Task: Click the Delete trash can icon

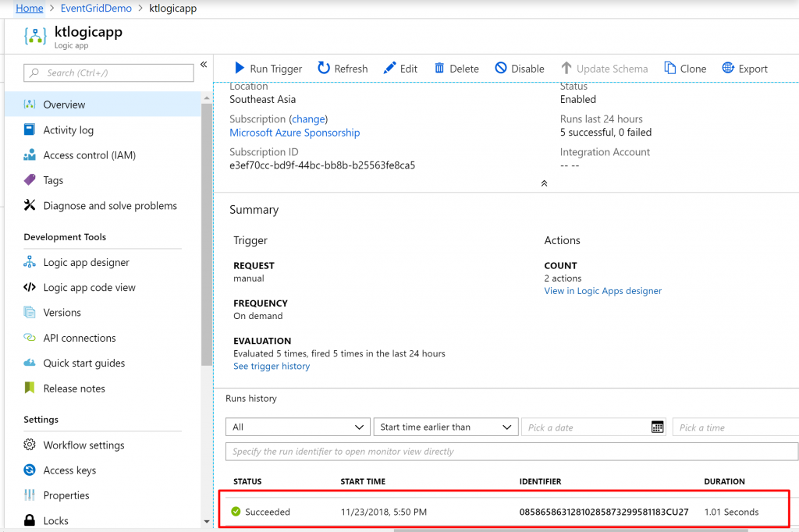Action: (x=439, y=68)
